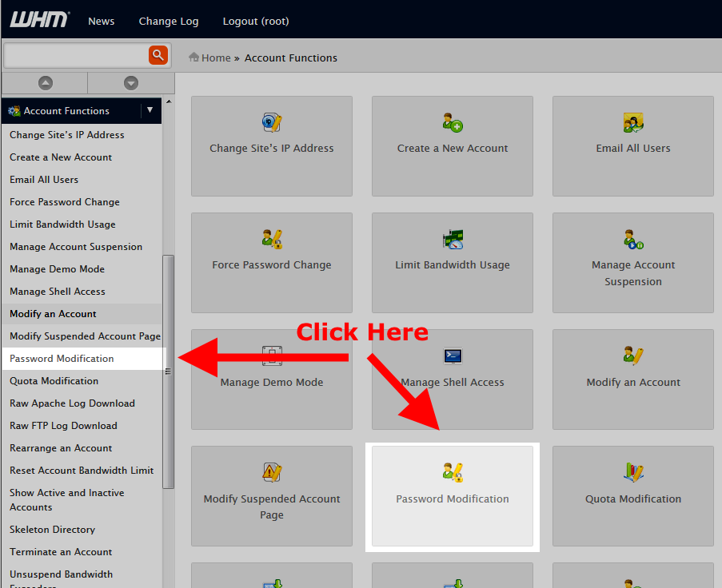Go to Home via breadcrumb link
The width and height of the screenshot is (722, 588).
pyautogui.click(x=215, y=58)
